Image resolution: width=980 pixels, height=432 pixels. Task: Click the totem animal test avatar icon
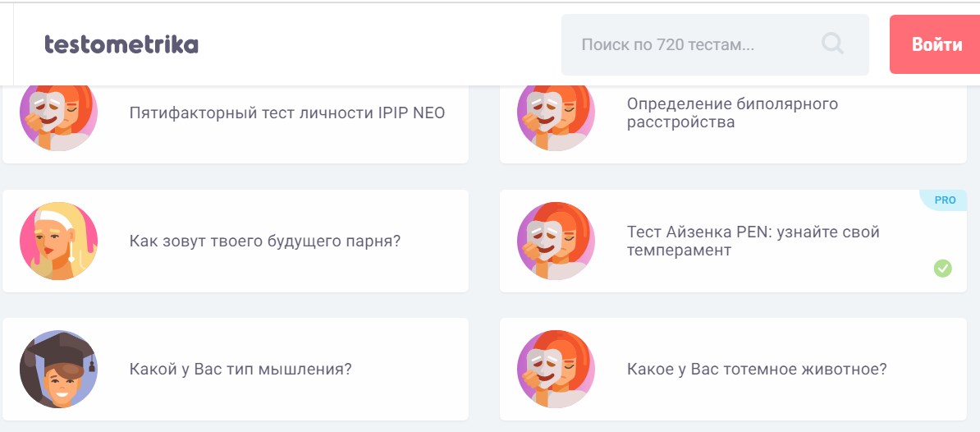[x=556, y=369]
